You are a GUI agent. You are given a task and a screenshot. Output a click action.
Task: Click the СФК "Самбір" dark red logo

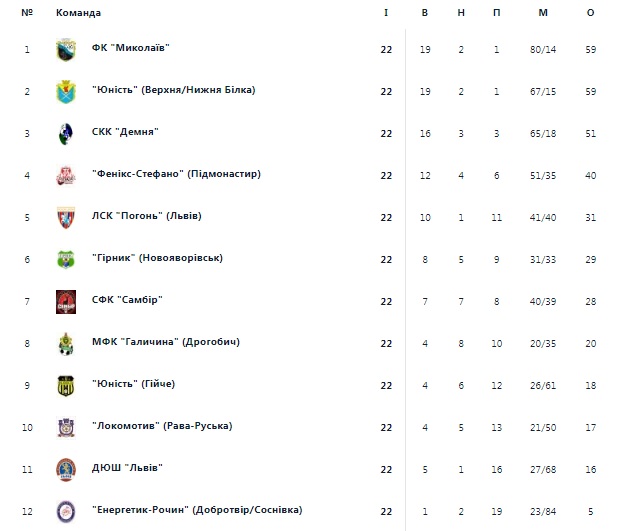click(66, 302)
